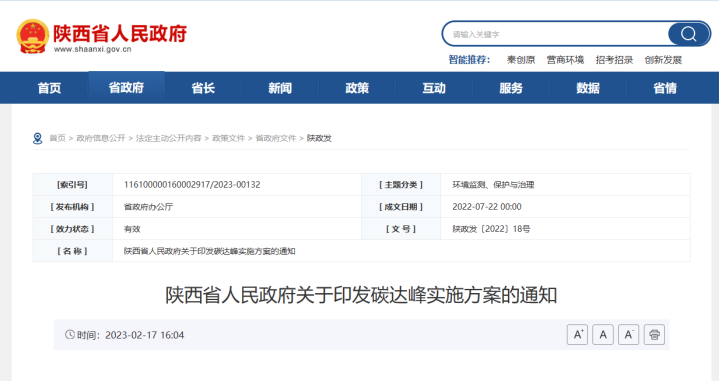
Task: Go to 法定主动公开内容 in the breadcrumb
Action: (x=169, y=138)
